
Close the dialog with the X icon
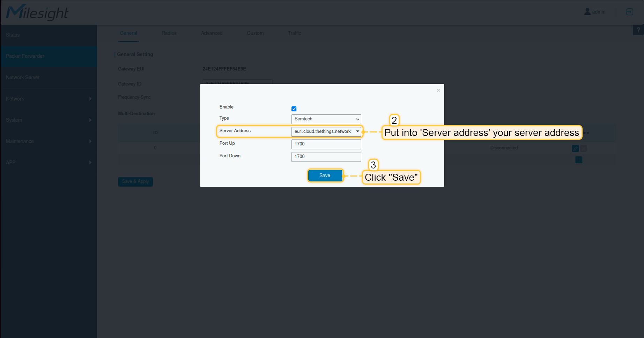coord(438,91)
